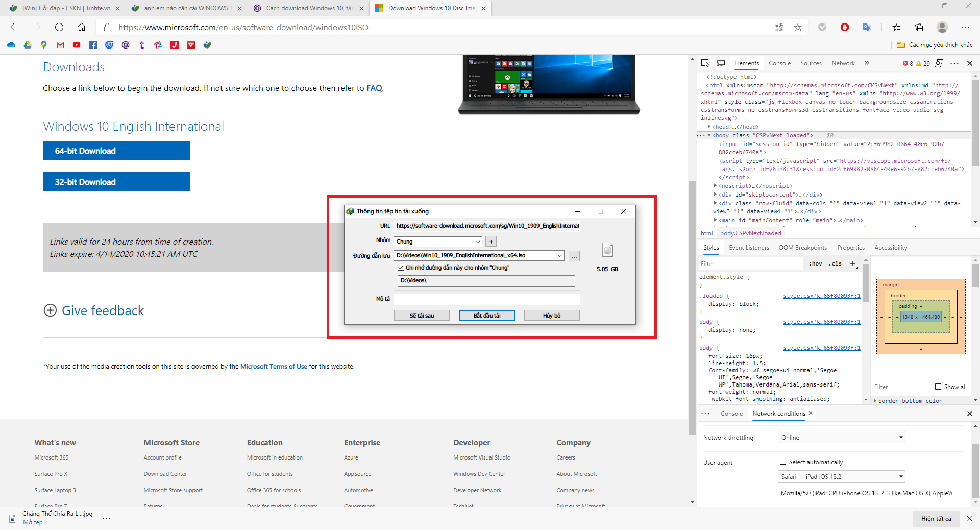
Task: Open the browser home page icon
Action: (82, 27)
